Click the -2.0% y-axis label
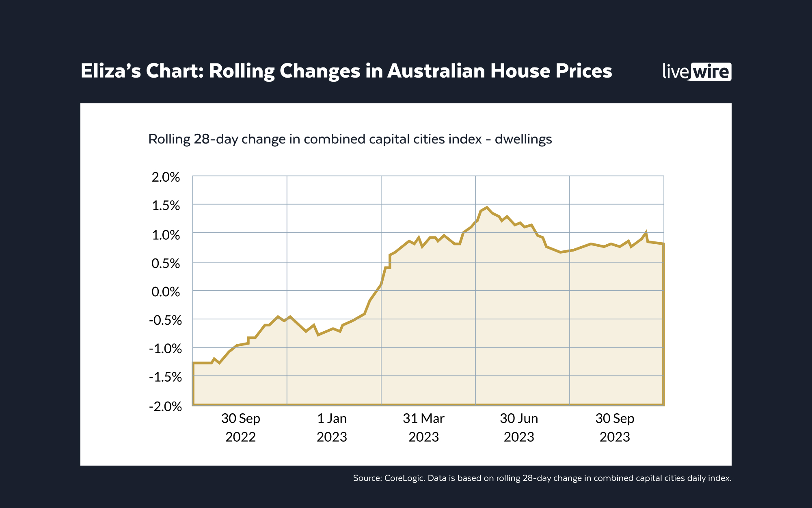 [x=165, y=406]
